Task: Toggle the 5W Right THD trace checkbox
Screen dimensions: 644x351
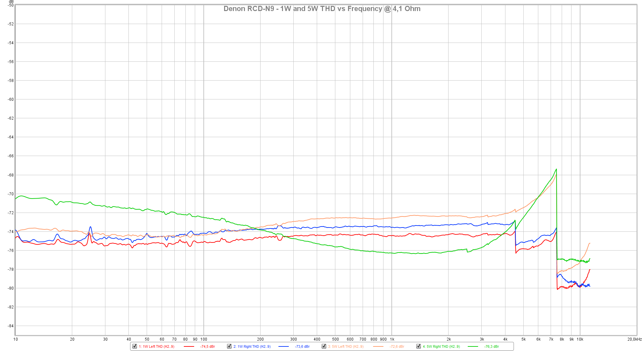Action: pos(419,346)
